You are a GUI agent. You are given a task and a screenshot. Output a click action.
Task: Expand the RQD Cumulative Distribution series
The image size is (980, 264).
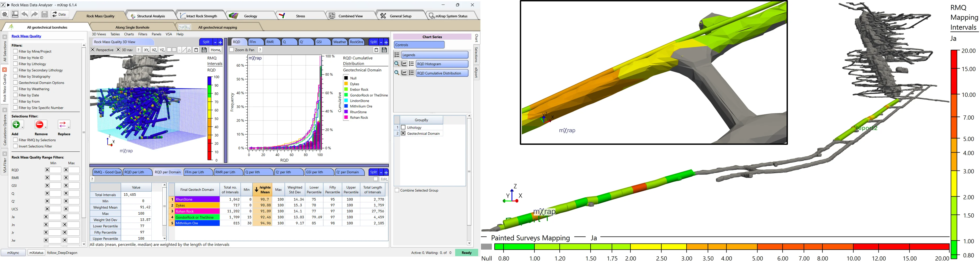pos(442,73)
